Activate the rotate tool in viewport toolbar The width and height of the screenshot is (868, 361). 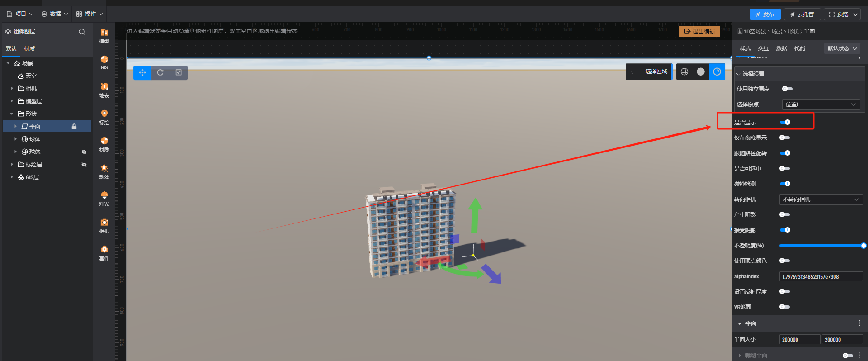160,72
